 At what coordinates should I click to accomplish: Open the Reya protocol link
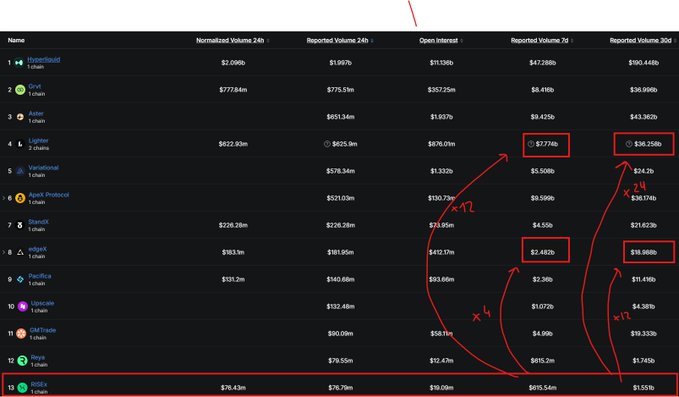(x=38, y=357)
